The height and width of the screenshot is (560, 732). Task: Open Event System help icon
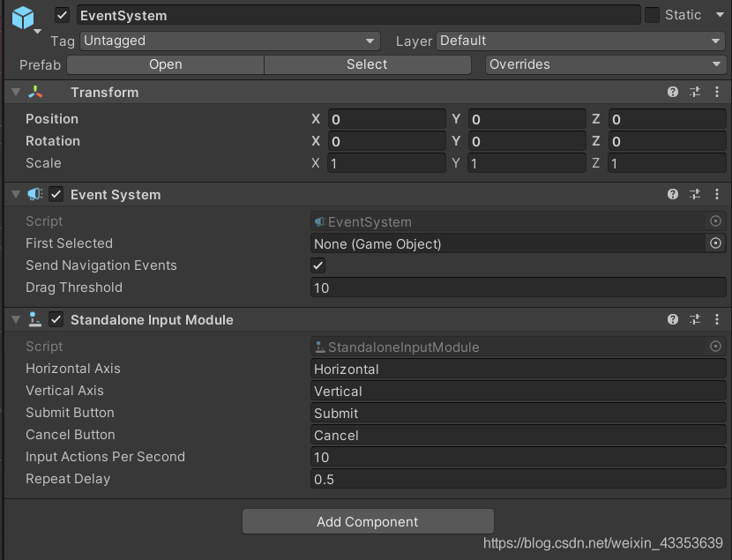(x=673, y=194)
